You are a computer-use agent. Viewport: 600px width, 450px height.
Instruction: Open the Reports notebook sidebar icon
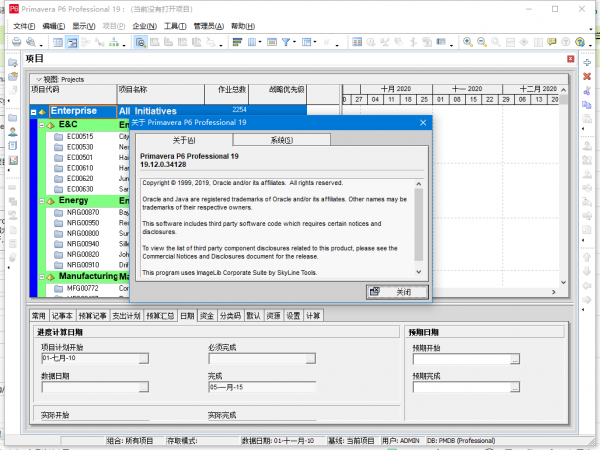[x=13, y=146]
